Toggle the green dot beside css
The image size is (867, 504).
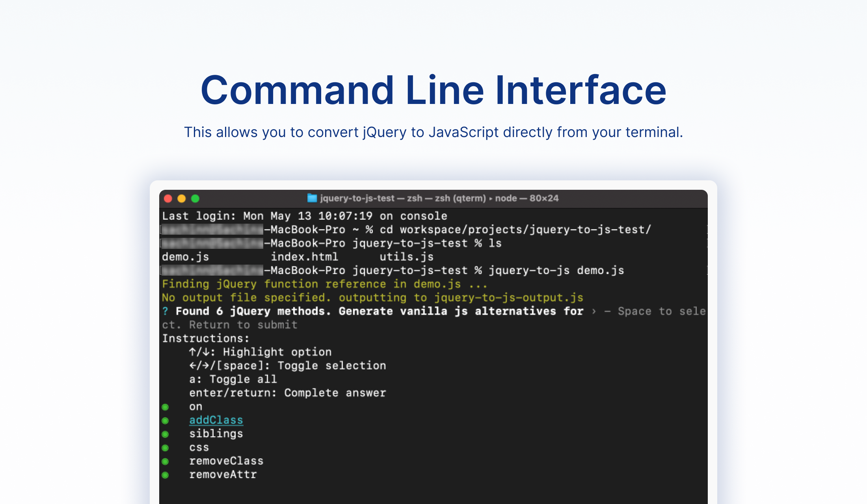(x=165, y=448)
